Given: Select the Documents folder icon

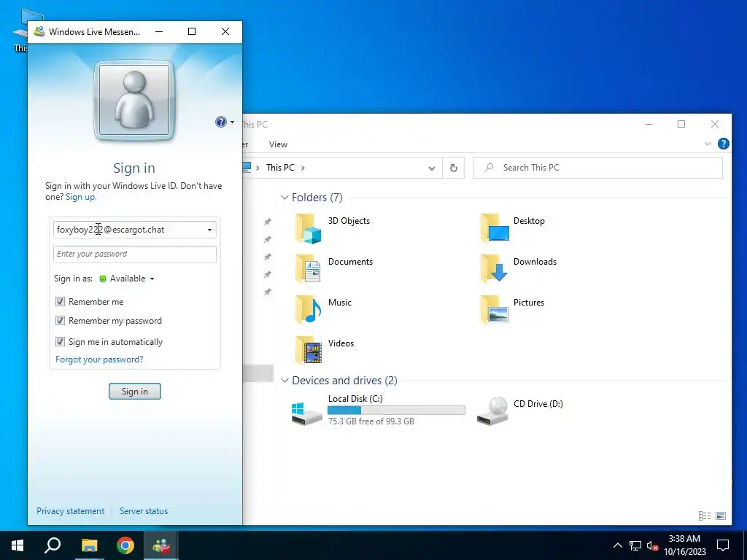Looking at the screenshot, I should point(307,268).
